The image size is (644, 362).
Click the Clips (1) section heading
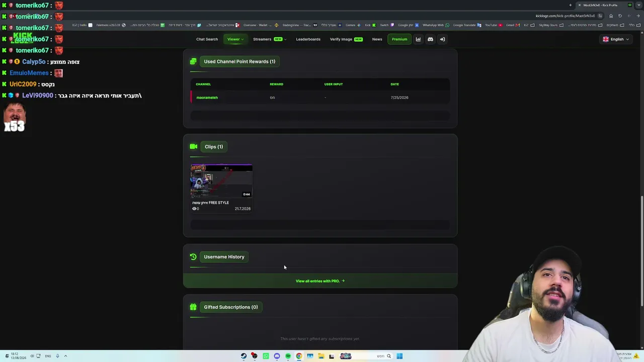tap(214, 147)
